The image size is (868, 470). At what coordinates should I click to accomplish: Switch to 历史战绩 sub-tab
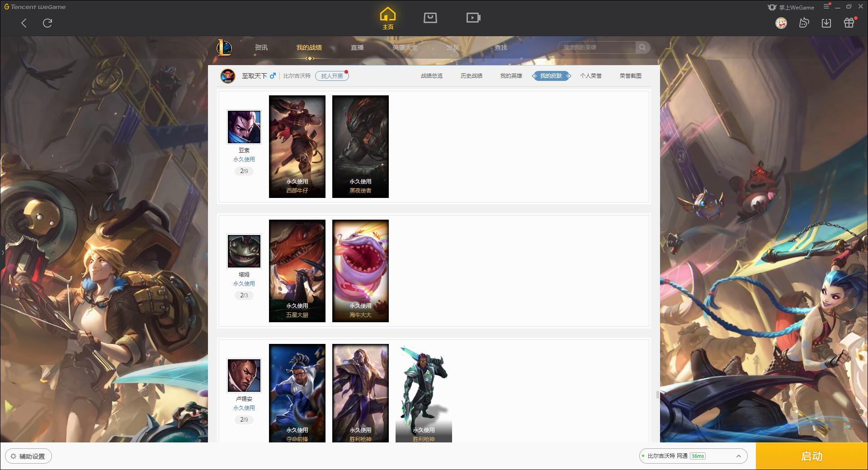[472, 76]
